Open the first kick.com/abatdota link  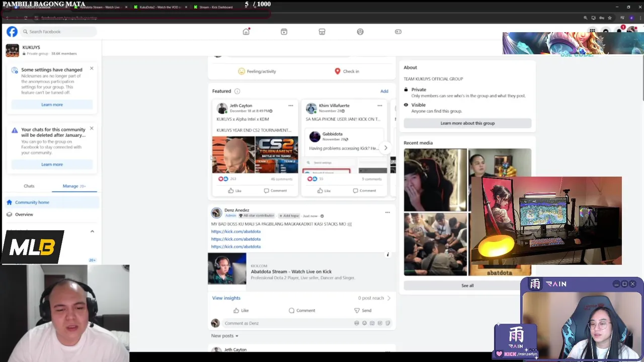tap(235, 232)
